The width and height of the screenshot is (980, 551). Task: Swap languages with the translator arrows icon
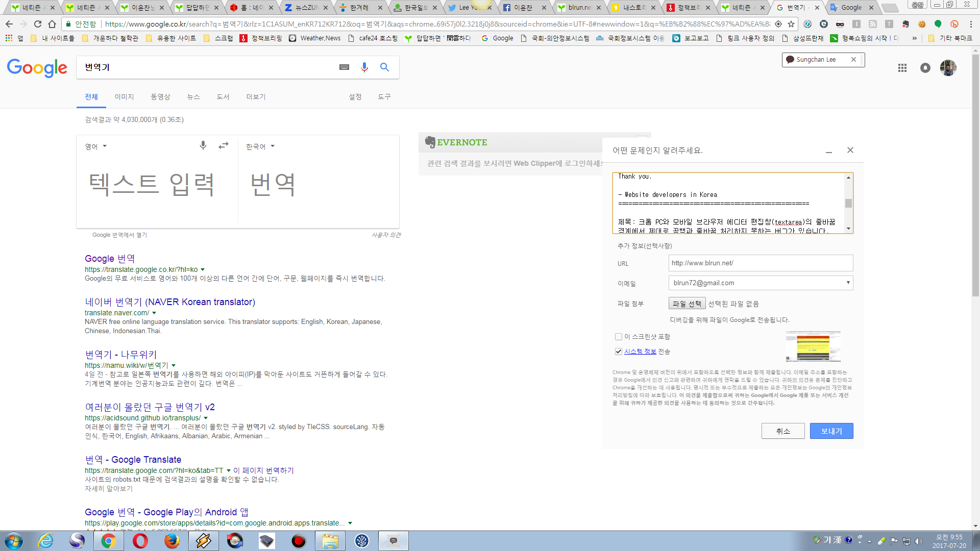coord(224,146)
